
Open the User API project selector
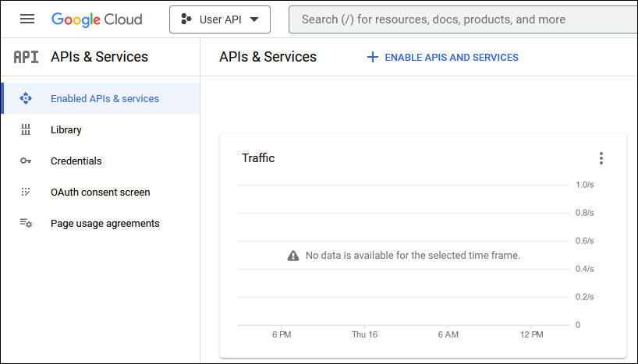219,19
